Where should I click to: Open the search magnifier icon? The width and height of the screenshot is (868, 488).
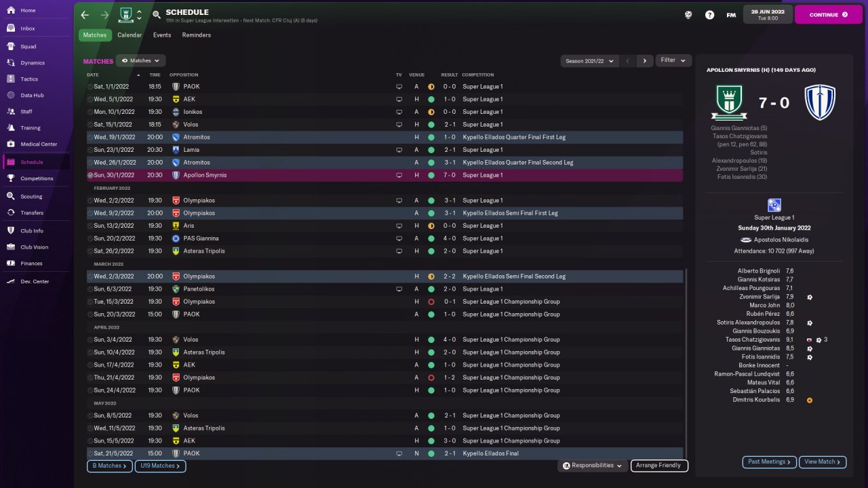click(x=157, y=15)
